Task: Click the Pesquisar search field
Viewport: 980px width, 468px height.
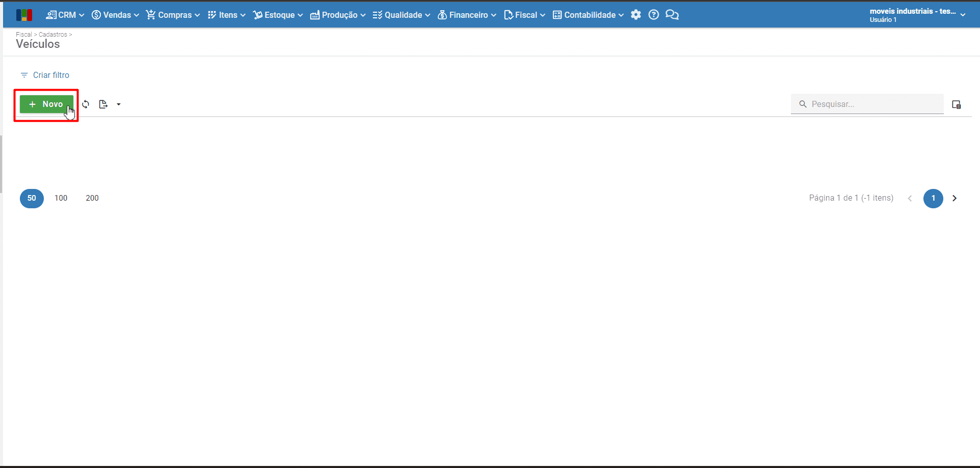Action: (867, 104)
